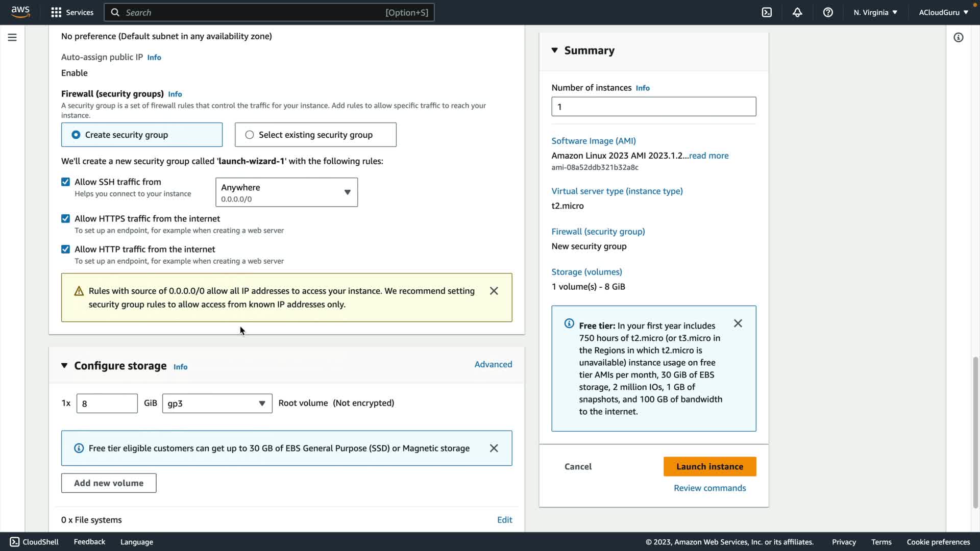Open the Services grid menu
980x551 pixels.
point(56,12)
